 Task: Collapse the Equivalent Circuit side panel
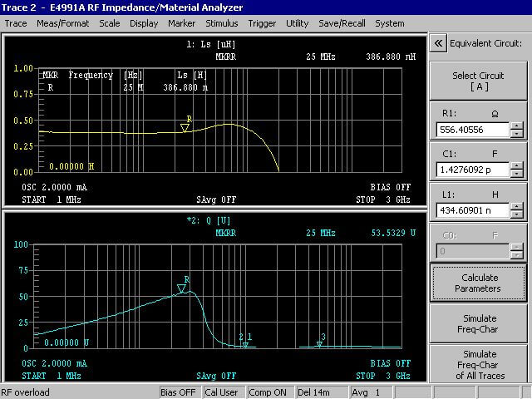[438, 43]
